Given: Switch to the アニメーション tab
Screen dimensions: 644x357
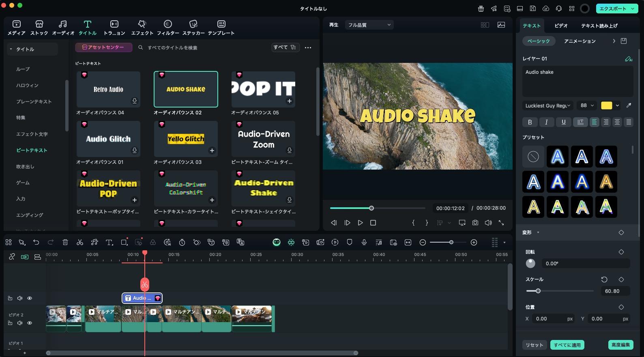Looking at the screenshot, I should [x=580, y=41].
